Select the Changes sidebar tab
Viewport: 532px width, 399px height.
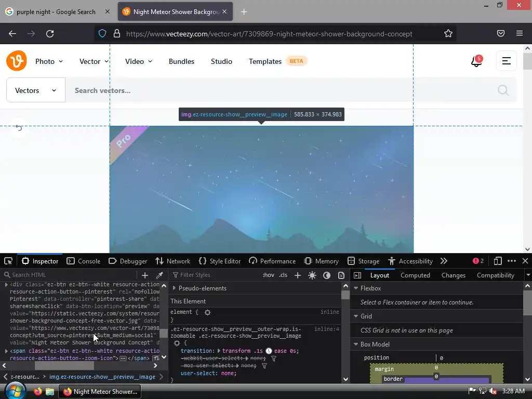coord(453,275)
